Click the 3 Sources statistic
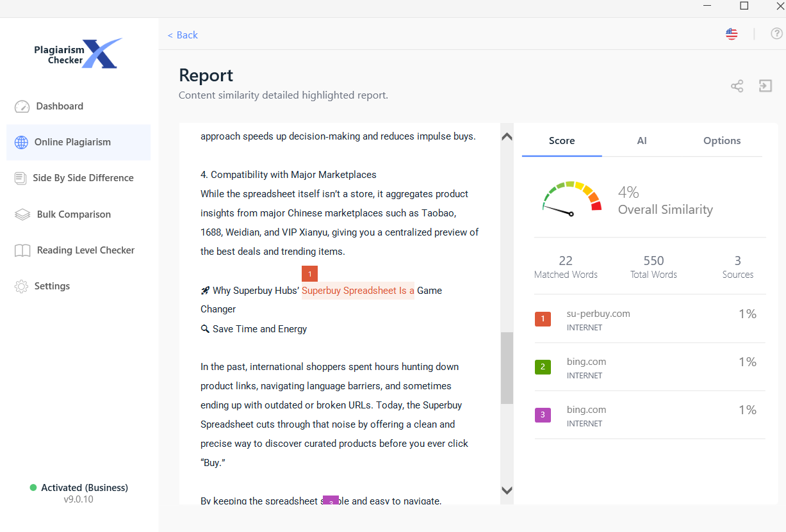Screen dimensions: 786x532 coord(738,267)
